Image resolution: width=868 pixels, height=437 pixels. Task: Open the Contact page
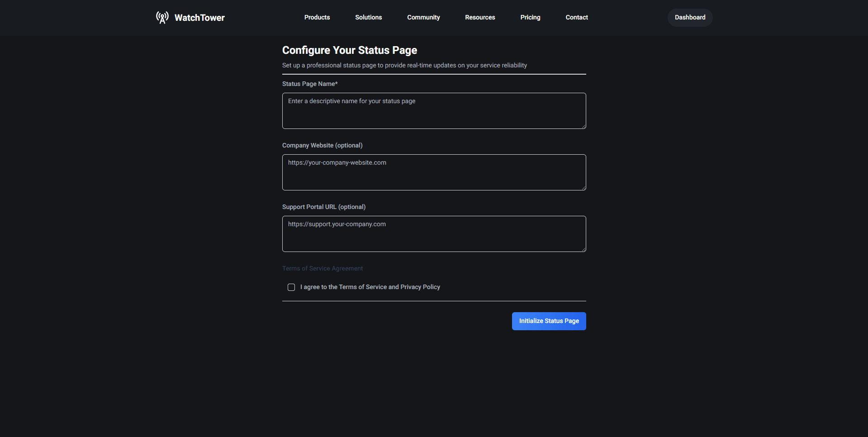(x=576, y=17)
